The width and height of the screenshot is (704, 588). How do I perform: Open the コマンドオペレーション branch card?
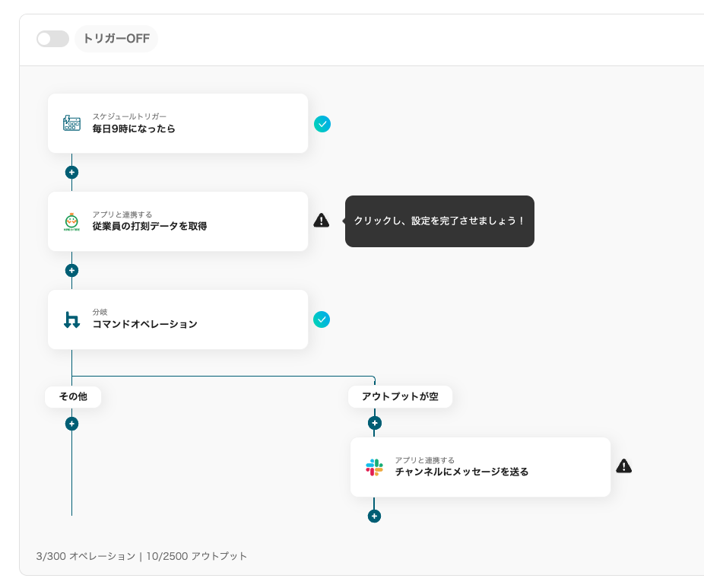178,319
